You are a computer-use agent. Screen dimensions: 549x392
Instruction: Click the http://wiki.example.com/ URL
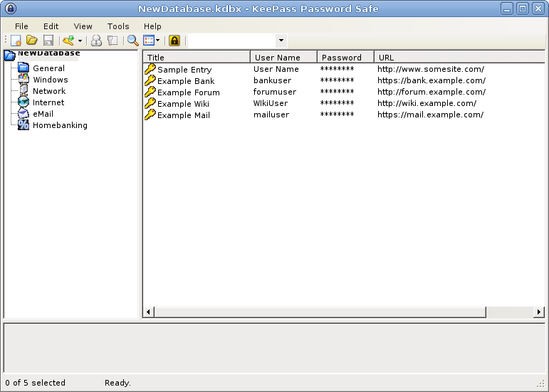(427, 103)
